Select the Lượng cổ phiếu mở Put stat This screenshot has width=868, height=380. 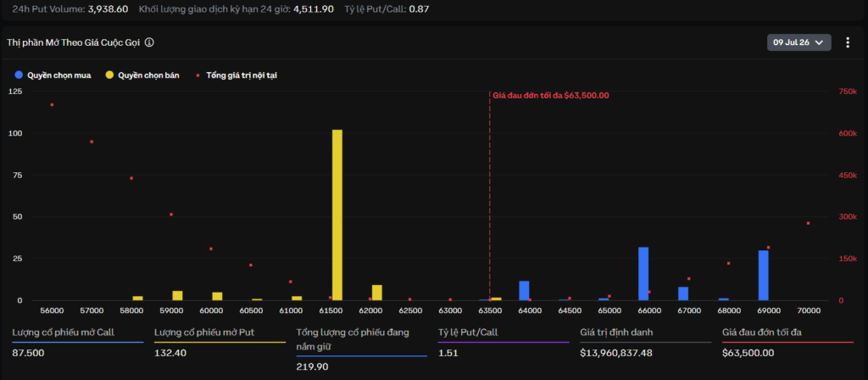[220, 343]
